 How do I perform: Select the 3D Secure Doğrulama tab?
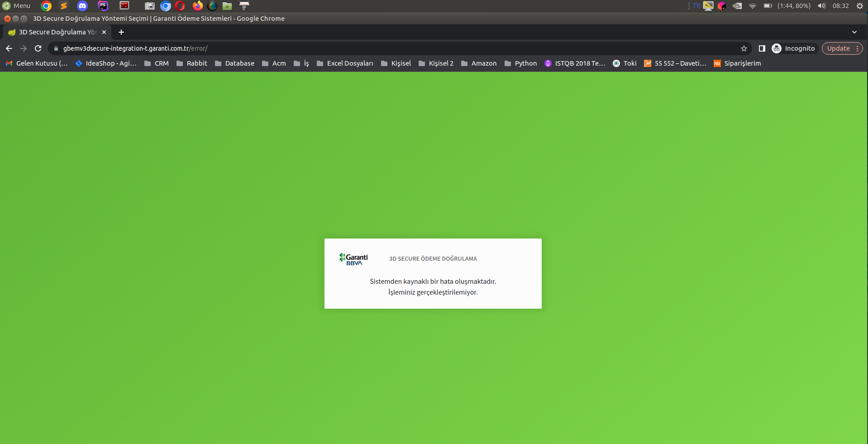[x=57, y=32]
